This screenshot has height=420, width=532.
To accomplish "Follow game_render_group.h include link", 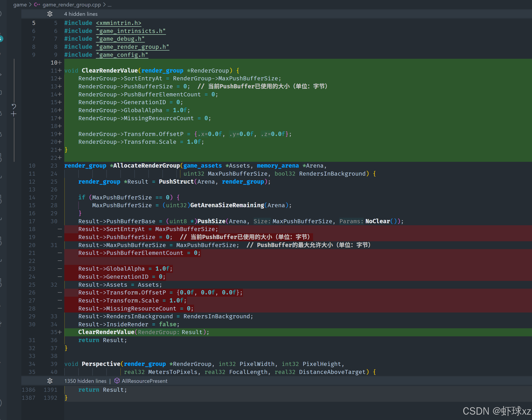I will click(x=133, y=47).
